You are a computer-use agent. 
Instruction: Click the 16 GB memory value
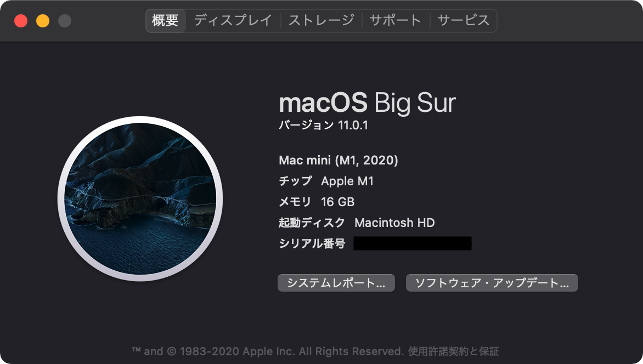pyautogui.click(x=337, y=202)
